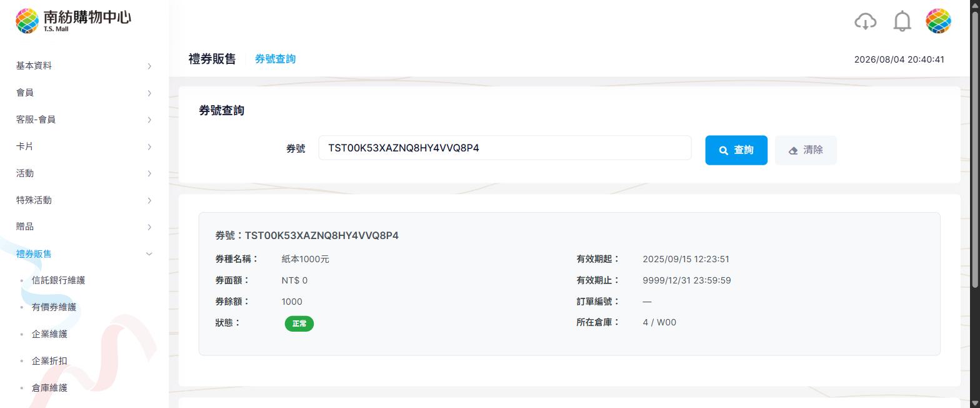The image size is (980, 408).
Task: Select the 紙本1000元 coupon type text
Action: click(x=306, y=259)
